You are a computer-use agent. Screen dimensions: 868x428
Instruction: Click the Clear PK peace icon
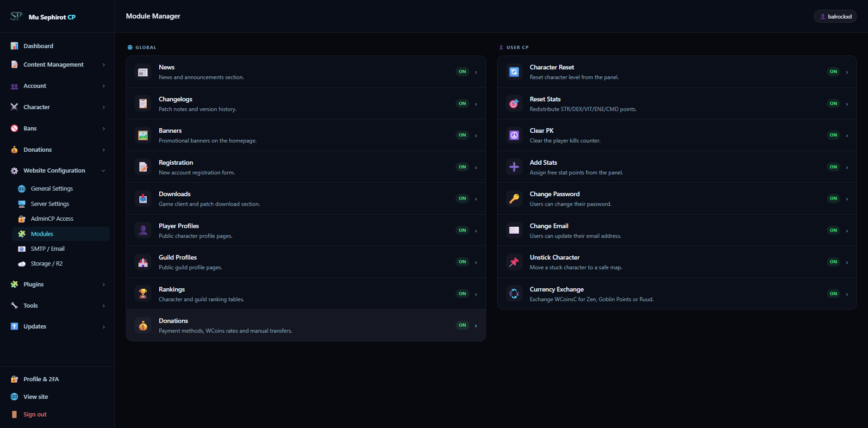tap(514, 136)
